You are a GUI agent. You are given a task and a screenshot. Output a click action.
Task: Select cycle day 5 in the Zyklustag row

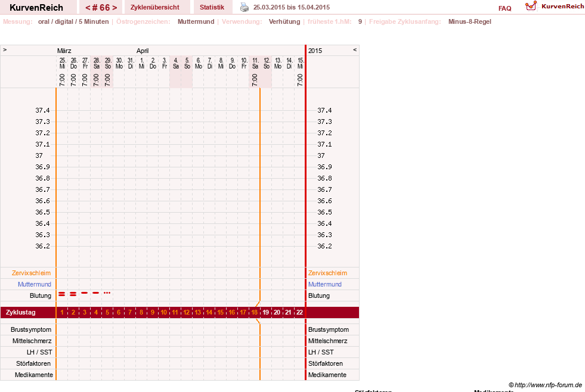[107, 312]
